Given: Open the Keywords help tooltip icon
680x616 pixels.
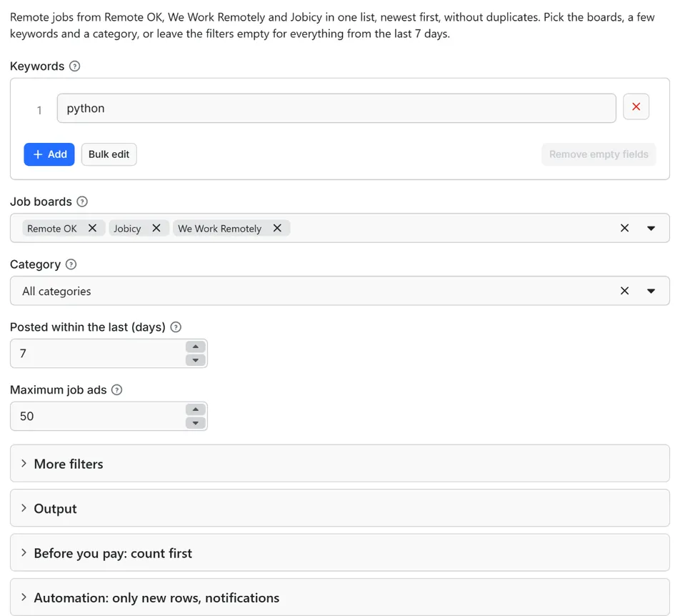Looking at the screenshot, I should 74,66.
